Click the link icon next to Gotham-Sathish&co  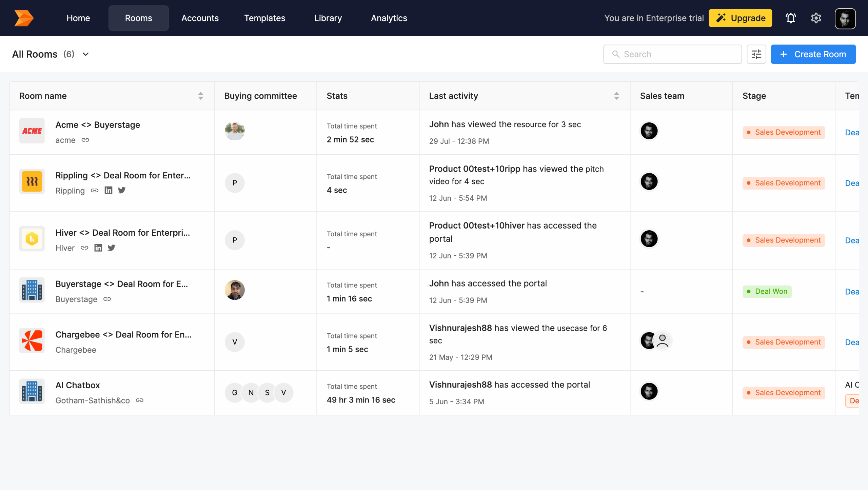[139, 400]
